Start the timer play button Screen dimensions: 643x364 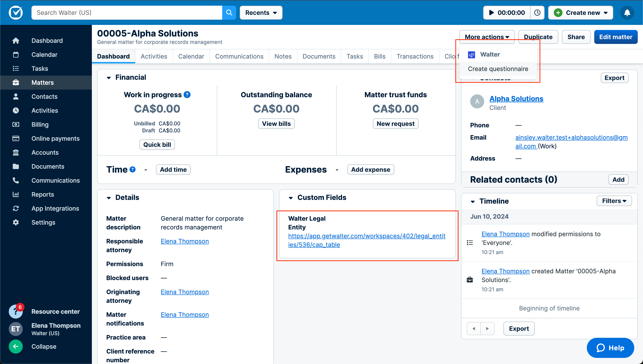(x=491, y=12)
